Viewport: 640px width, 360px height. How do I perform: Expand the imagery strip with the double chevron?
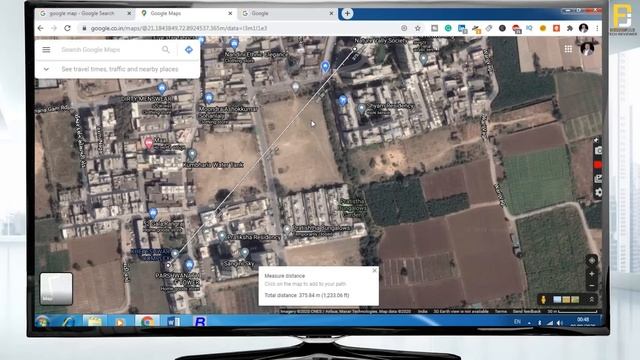point(591,300)
